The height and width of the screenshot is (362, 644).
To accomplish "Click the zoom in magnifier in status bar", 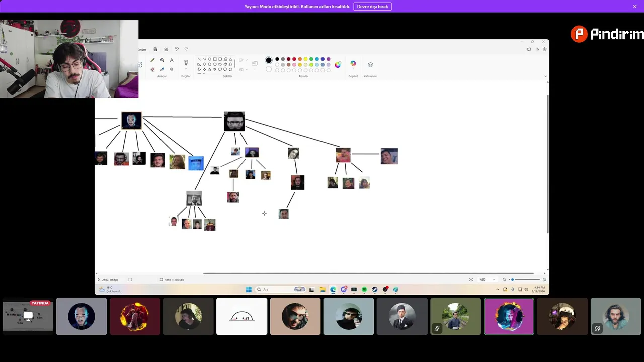I will [544, 279].
